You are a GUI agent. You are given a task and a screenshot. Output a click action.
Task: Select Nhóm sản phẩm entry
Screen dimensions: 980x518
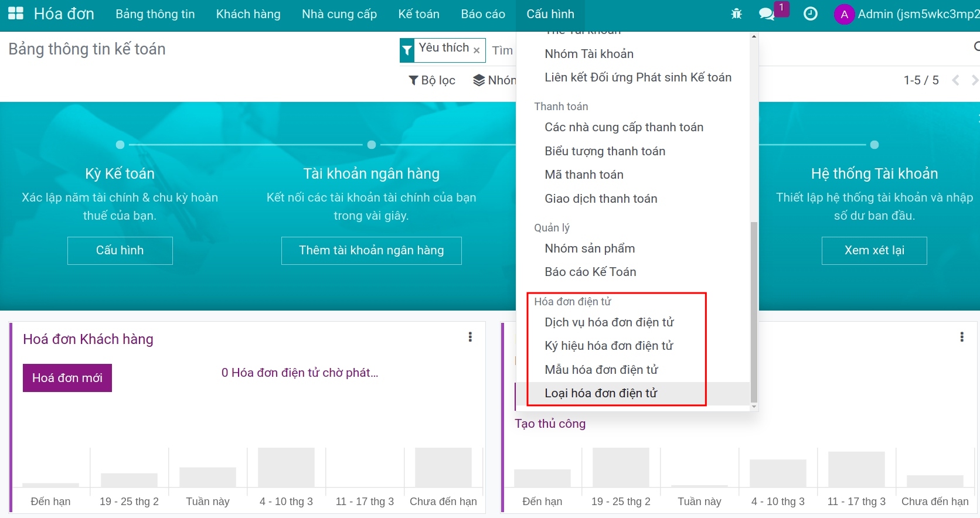tap(633, 248)
